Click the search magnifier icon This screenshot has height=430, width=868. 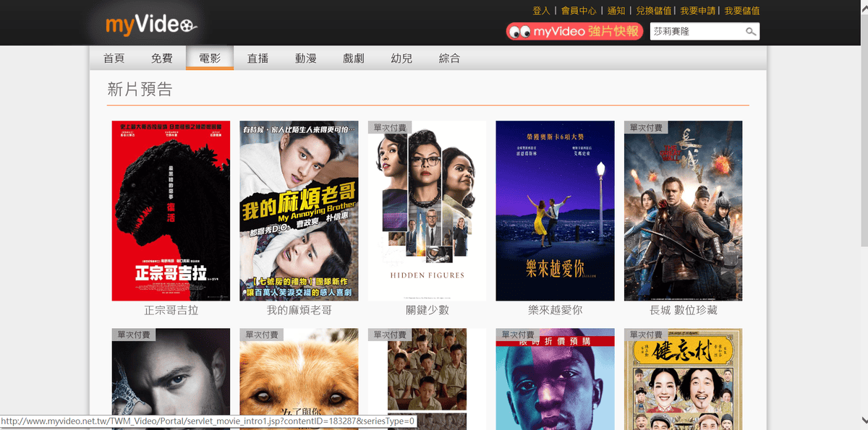tap(751, 32)
